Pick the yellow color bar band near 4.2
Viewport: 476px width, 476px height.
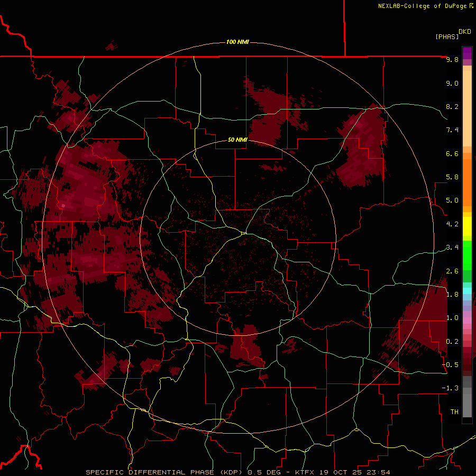[467, 226]
